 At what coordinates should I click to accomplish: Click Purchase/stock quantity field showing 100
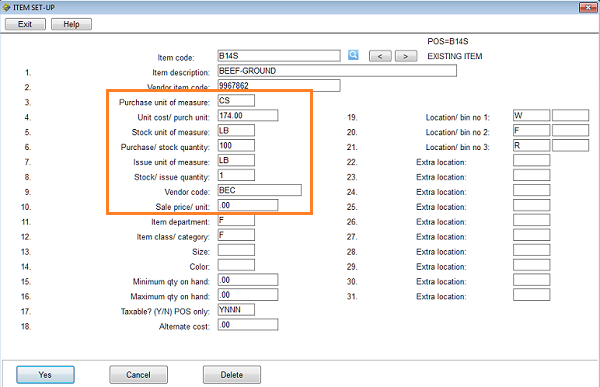click(x=236, y=145)
